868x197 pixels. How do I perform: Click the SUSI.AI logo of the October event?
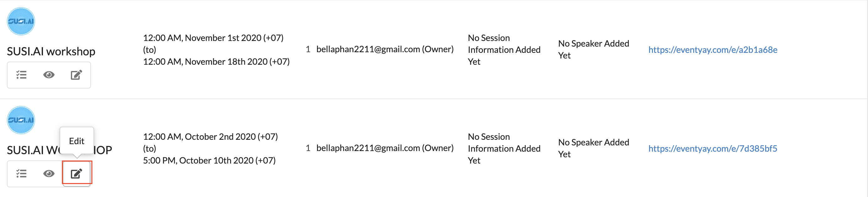tap(21, 120)
